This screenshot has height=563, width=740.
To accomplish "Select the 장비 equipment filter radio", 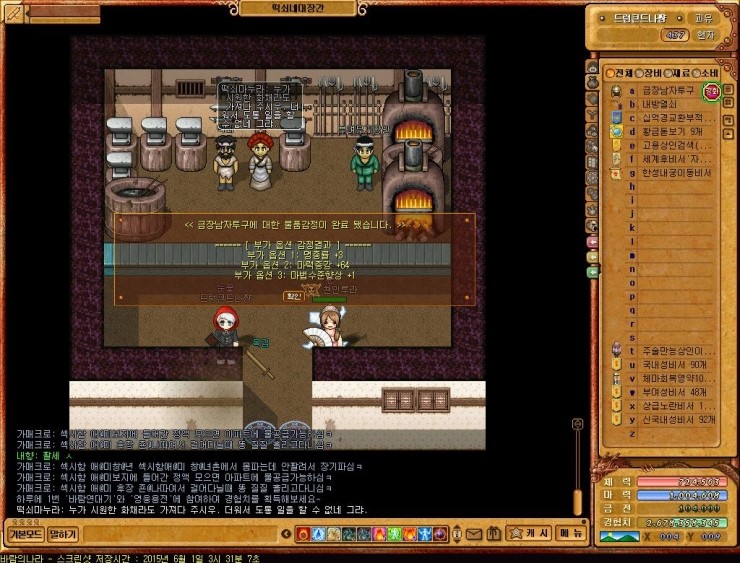I will click(x=639, y=73).
